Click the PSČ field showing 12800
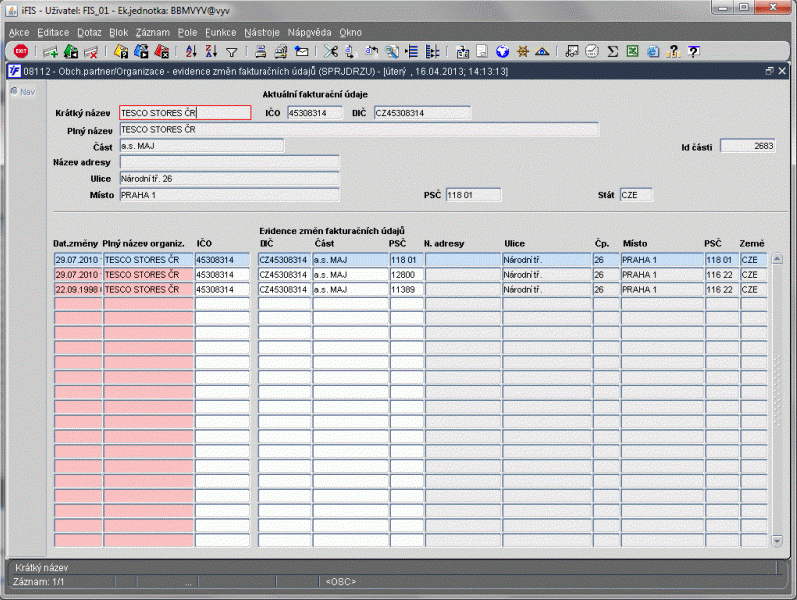Screen dimensions: 797x600 [x=406, y=274]
